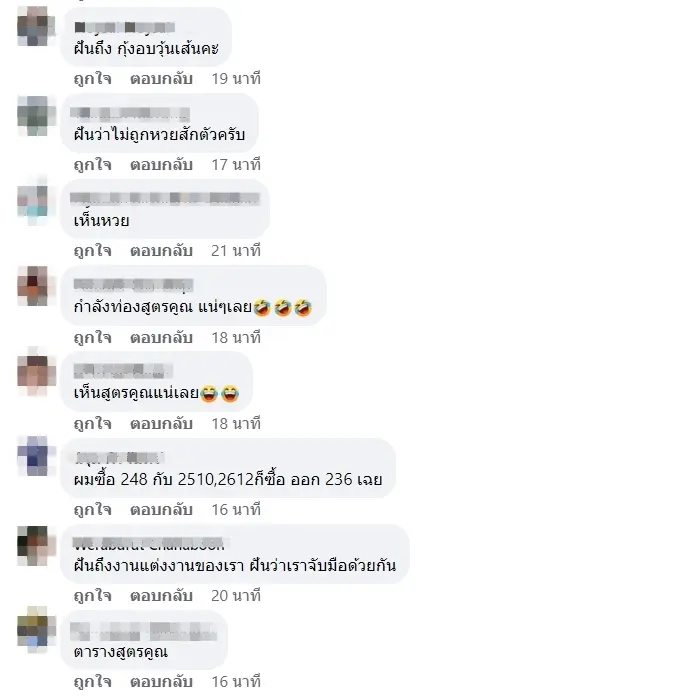Image resolution: width=695 pixels, height=696 pixels.
Task: Open blurred username above ผมซื้อ 248 comment
Action: (x=119, y=457)
